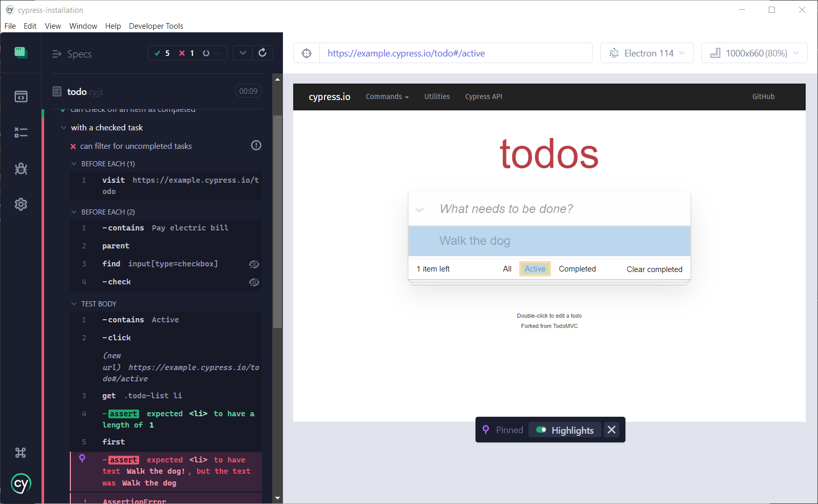Open the 1000x660 viewport size dropdown
This screenshot has width=818, height=504.
(754, 53)
